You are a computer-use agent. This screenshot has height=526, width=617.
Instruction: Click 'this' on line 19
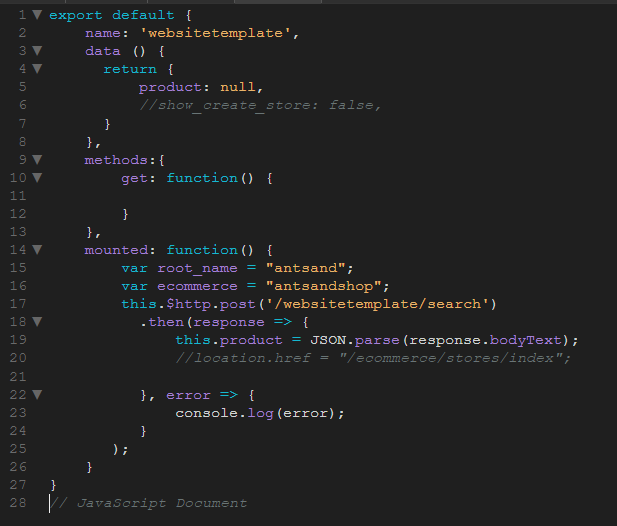pyautogui.click(x=193, y=340)
